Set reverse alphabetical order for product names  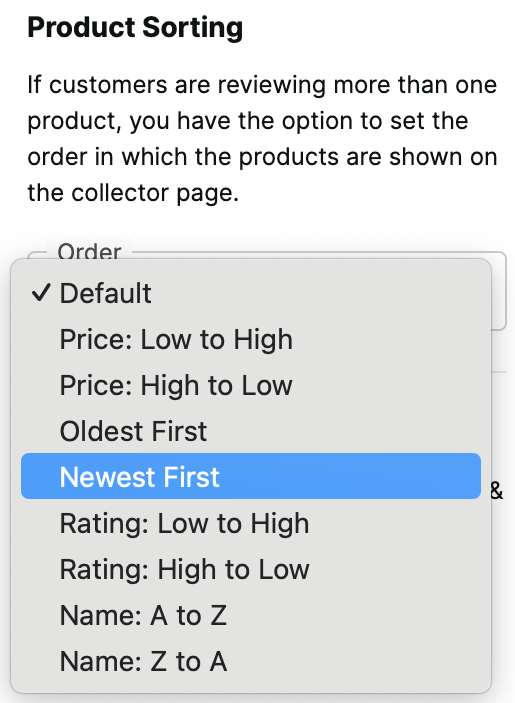[x=251, y=661]
